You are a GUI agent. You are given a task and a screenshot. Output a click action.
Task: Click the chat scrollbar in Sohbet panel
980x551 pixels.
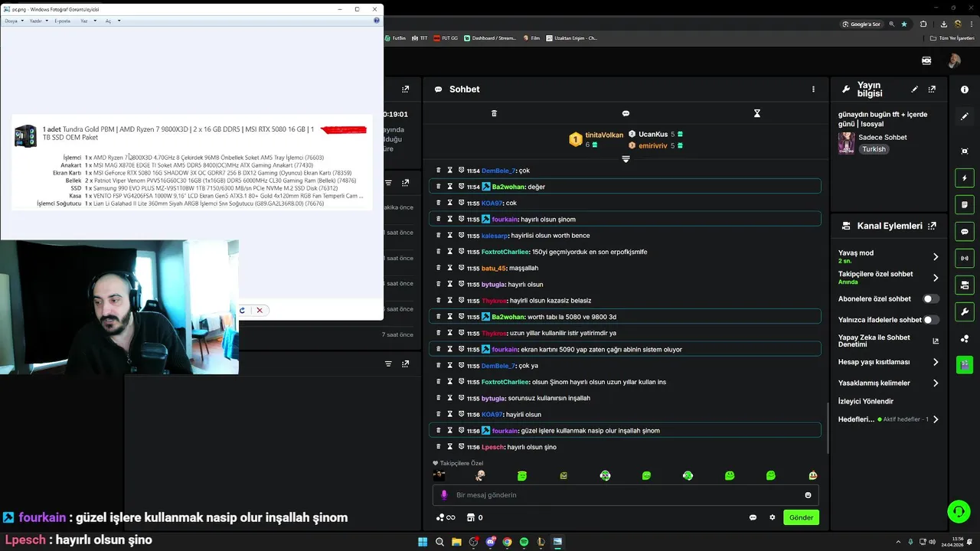tap(826, 429)
